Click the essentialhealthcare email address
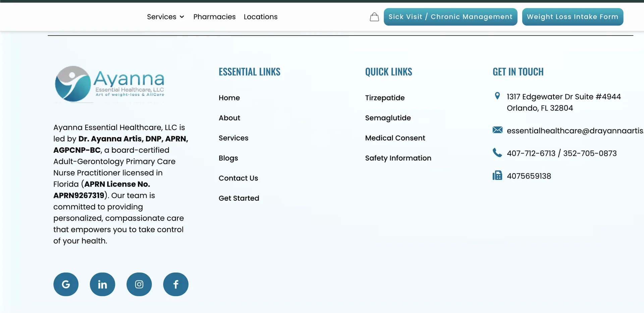Image resolution: width=644 pixels, height=313 pixels. [x=575, y=131]
